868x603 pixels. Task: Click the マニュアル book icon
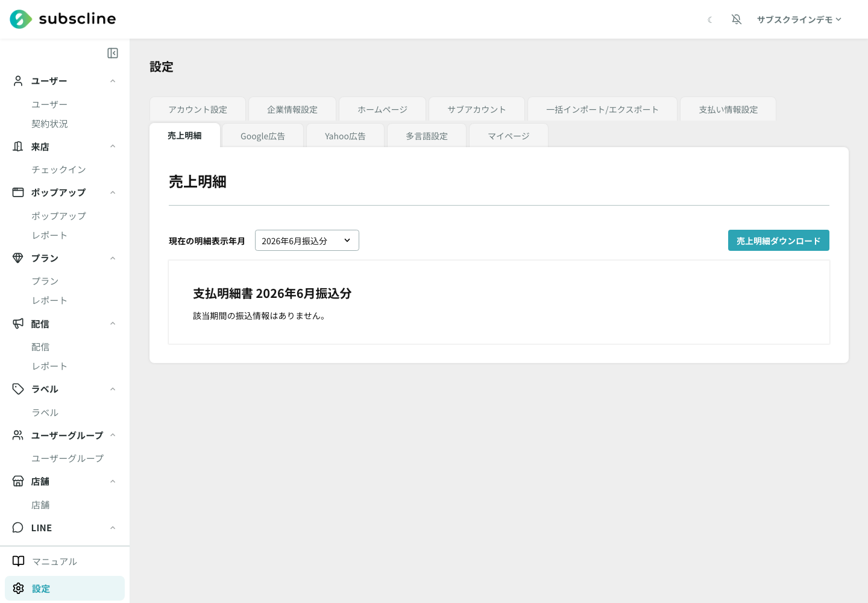tap(19, 561)
